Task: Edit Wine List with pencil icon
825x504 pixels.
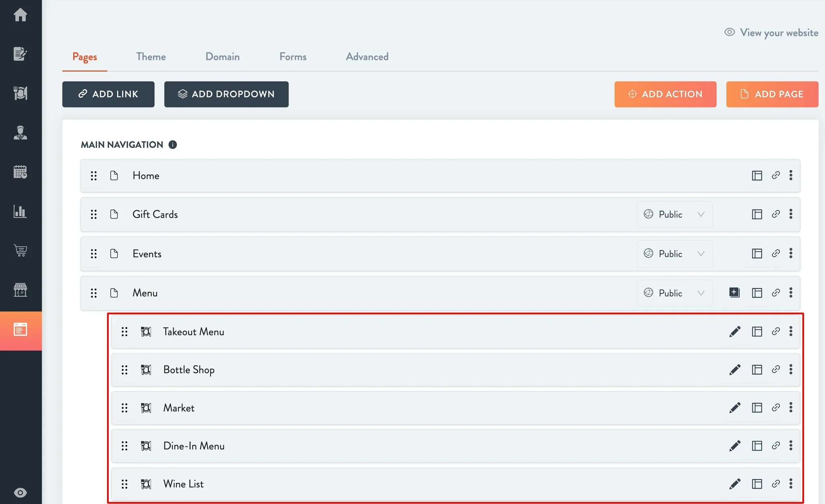Action: (735, 483)
